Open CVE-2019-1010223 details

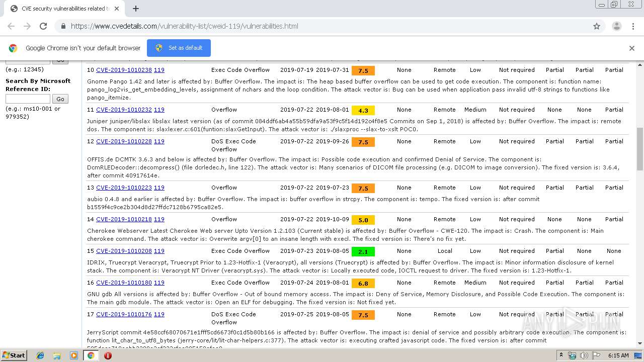(124, 188)
